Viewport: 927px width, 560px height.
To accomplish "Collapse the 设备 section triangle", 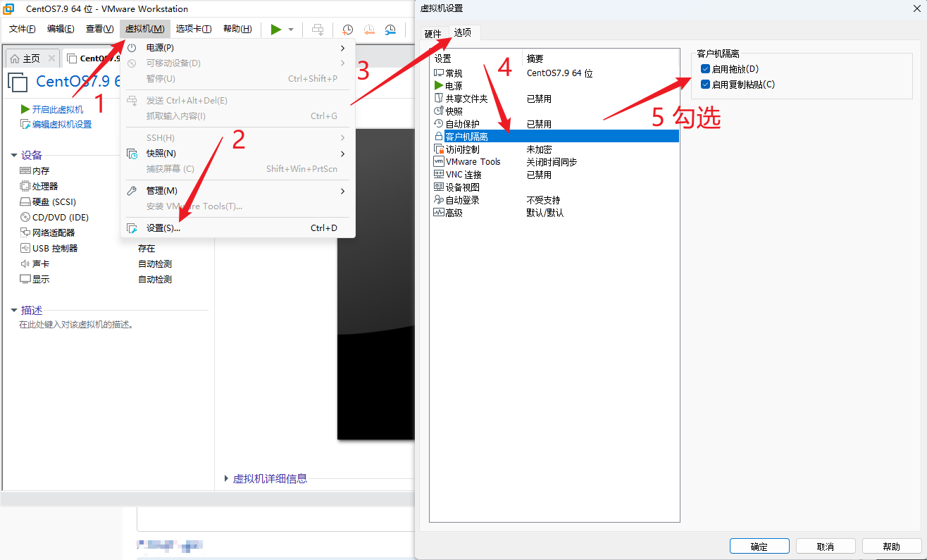I will coord(13,156).
